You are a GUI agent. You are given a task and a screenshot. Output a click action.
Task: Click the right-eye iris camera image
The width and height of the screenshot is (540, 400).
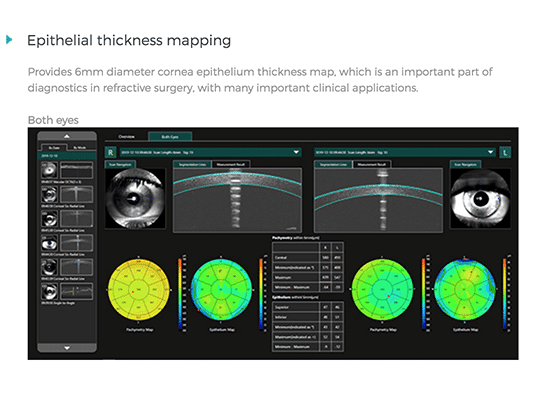pos(135,198)
